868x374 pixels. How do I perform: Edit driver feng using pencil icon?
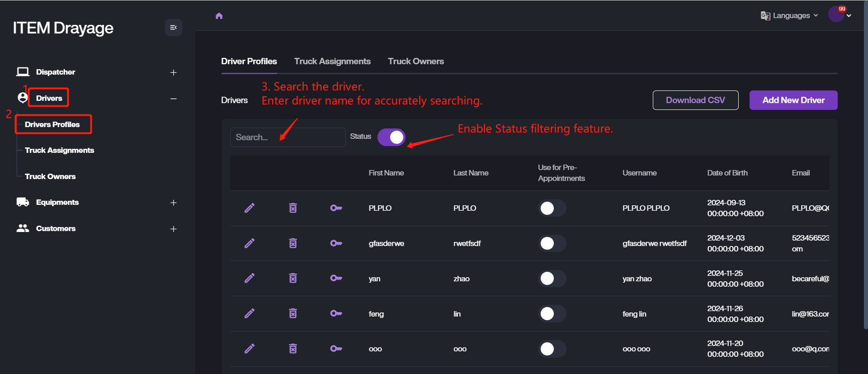point(250,313)
